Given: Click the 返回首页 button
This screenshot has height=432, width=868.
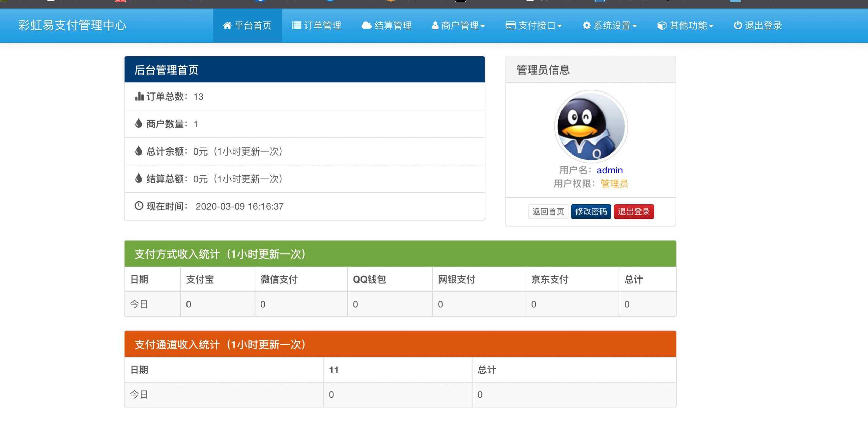Looking at the screenshot, I should (x=548, y=211).
